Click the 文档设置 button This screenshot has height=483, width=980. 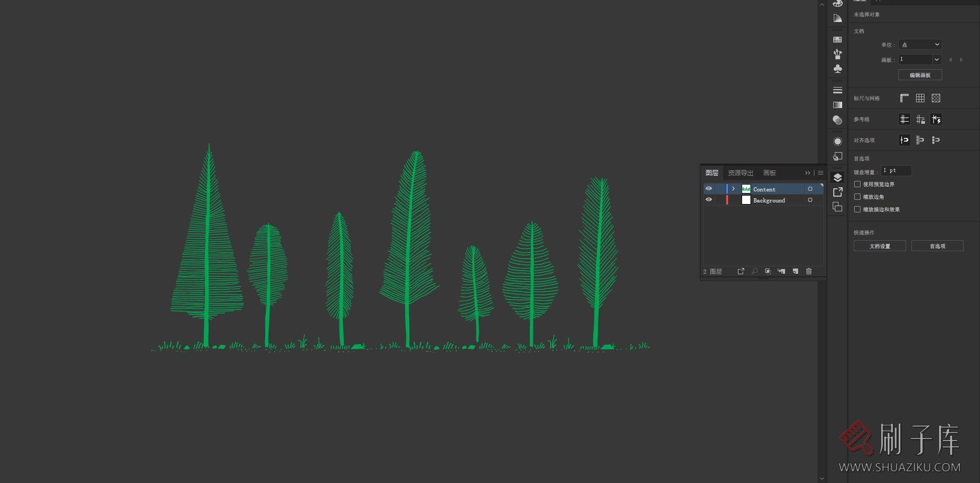(879, 246)
